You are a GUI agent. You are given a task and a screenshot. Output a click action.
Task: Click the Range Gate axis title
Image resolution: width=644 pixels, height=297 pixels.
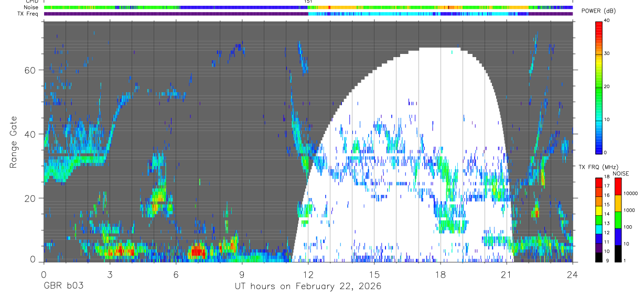point(14,141)
